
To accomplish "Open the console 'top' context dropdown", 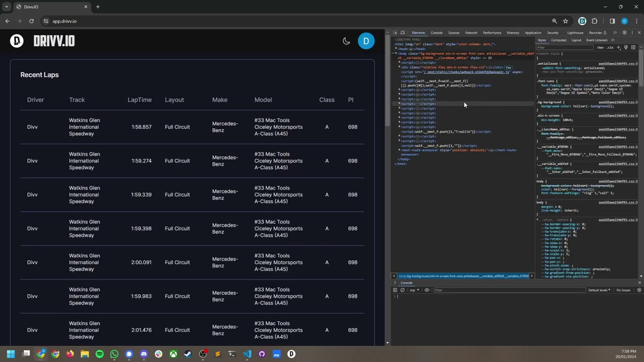I will tap(414, 290).
